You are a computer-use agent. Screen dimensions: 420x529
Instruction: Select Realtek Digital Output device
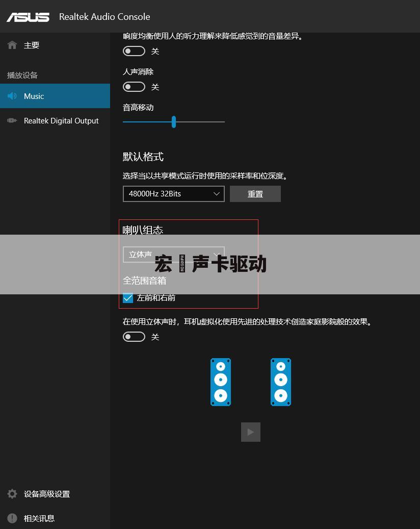55,121
